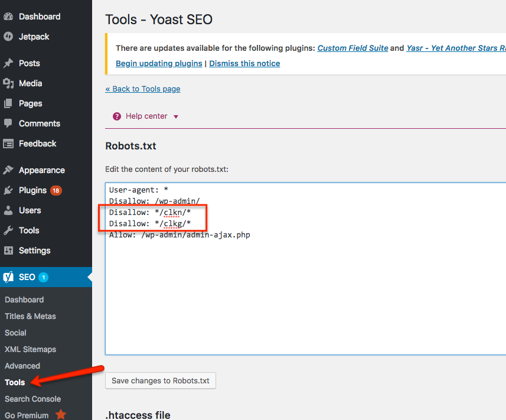Click the Robots.txt section heading

130,146
